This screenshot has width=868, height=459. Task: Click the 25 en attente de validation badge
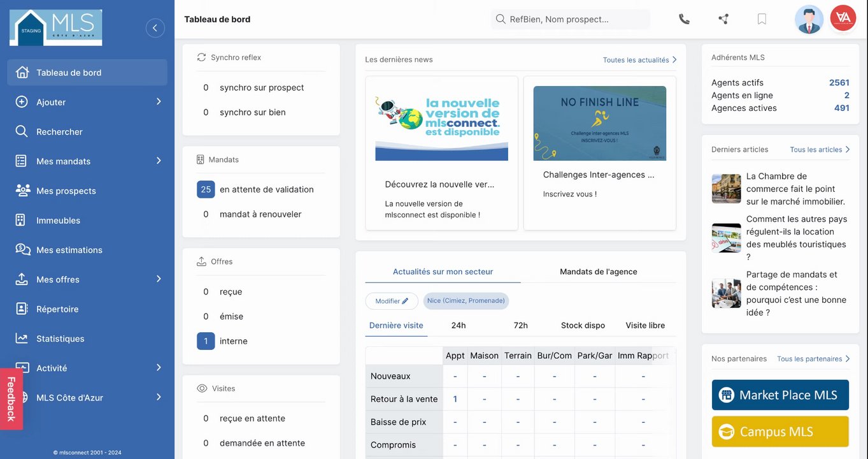[x=206, y=189]
